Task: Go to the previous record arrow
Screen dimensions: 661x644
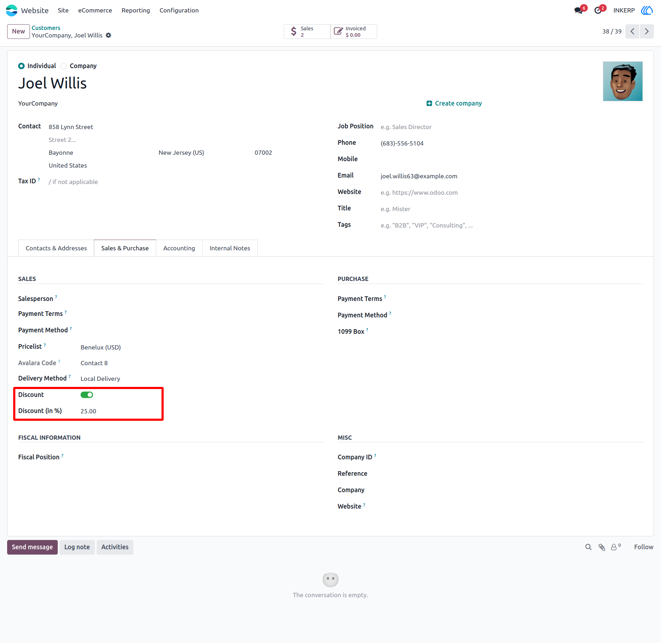Action: tap(632, 31)
